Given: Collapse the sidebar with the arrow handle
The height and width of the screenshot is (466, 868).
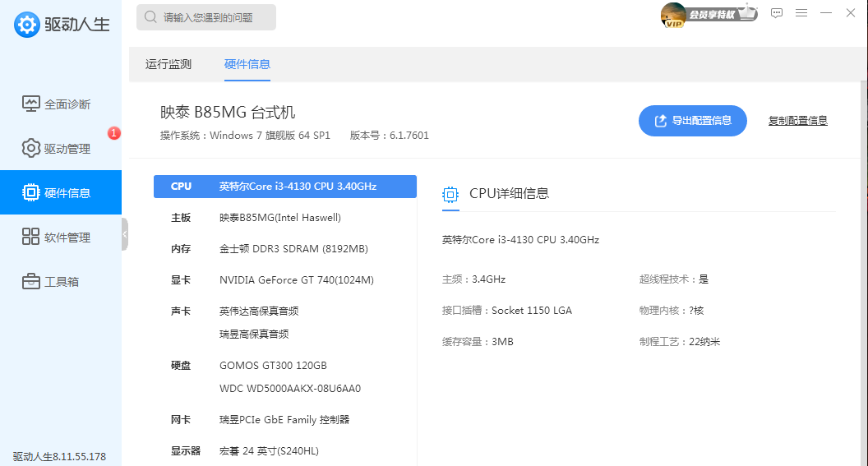Looking at the screenshot, I should pyautogui.click(x=125, y=234).
